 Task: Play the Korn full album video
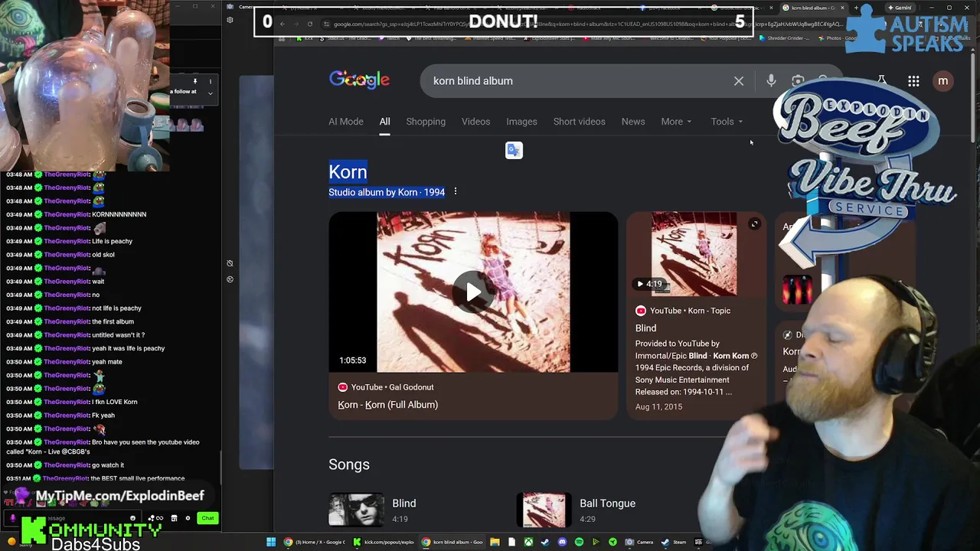[x=473, y=292]
